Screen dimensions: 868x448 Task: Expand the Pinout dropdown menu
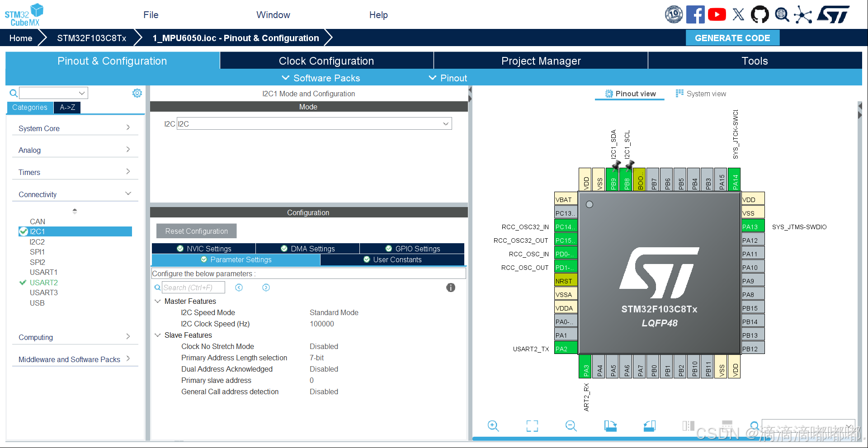click(448, 78)
